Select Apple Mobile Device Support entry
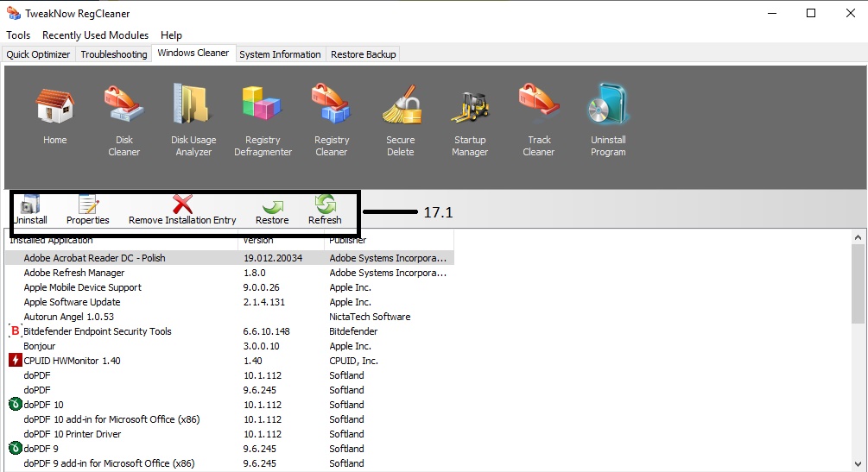The image size is (868, 472). (83, 287)
